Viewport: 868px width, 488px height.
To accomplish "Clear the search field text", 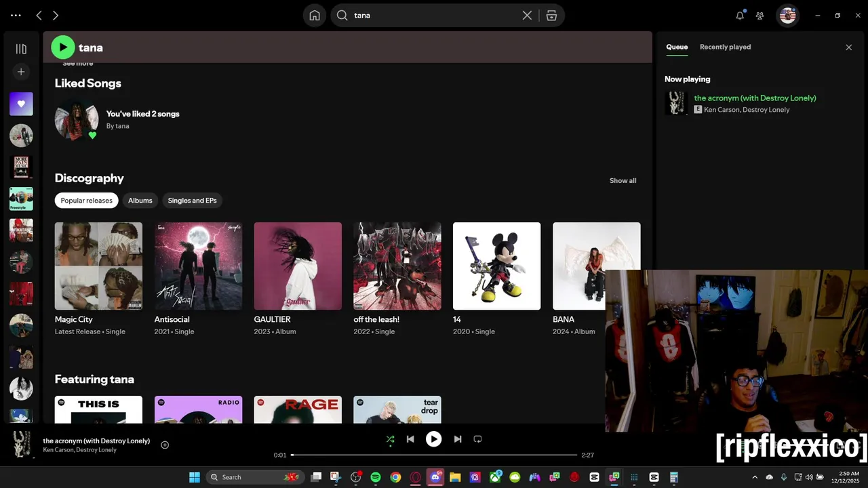I will 527,16.
